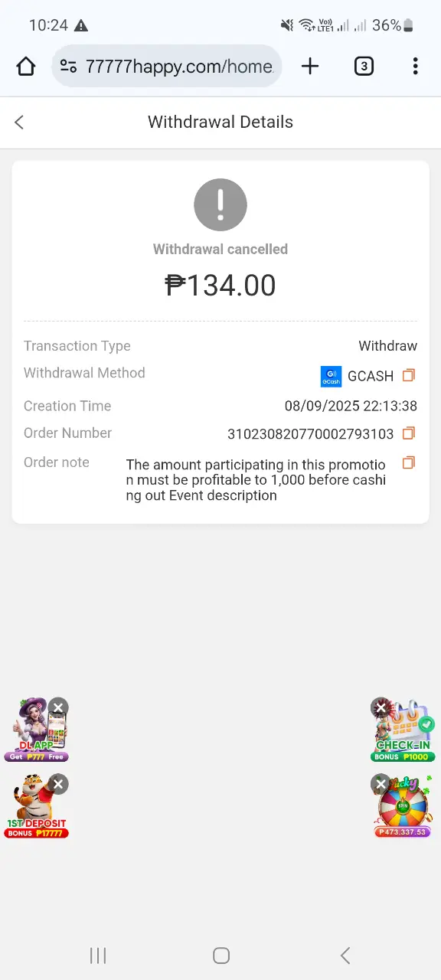Tap the browser home icon
441x980 pixels.
[26, 67]
